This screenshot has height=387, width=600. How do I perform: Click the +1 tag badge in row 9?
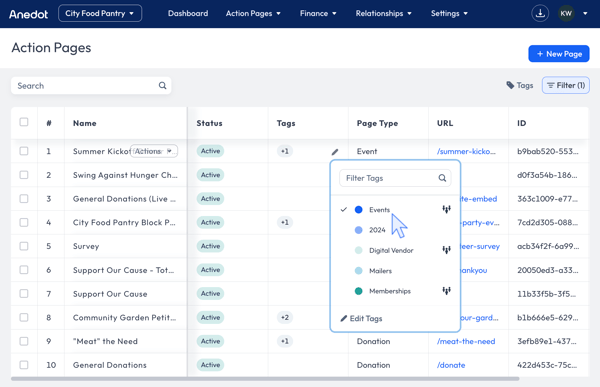285,341
